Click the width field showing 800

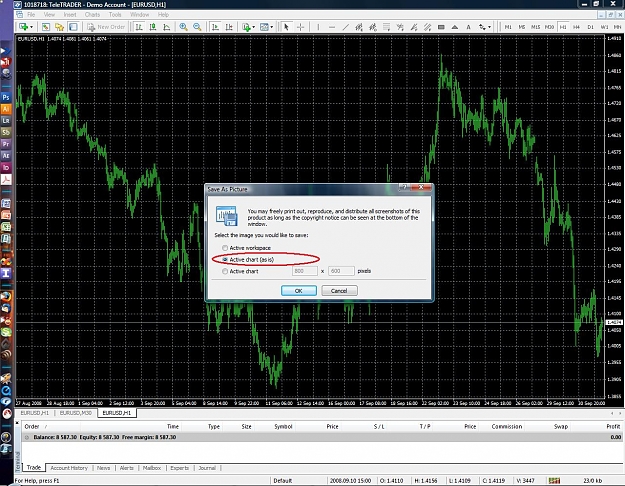click(305, 271)
